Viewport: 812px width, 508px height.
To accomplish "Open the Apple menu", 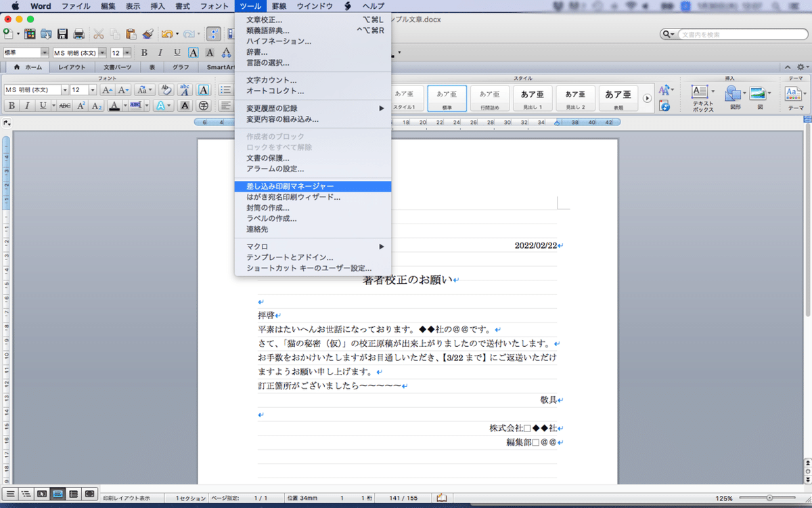I will [16, 6].
